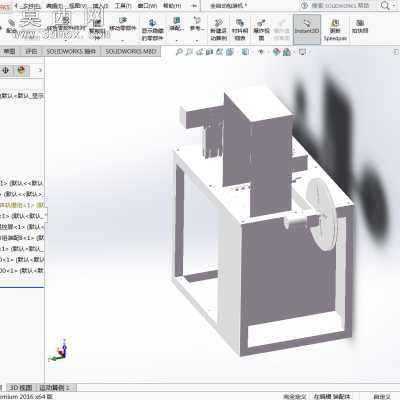
Task: Click the SOLIDWORKS help search magnifier icon
Action: point(385,5)
